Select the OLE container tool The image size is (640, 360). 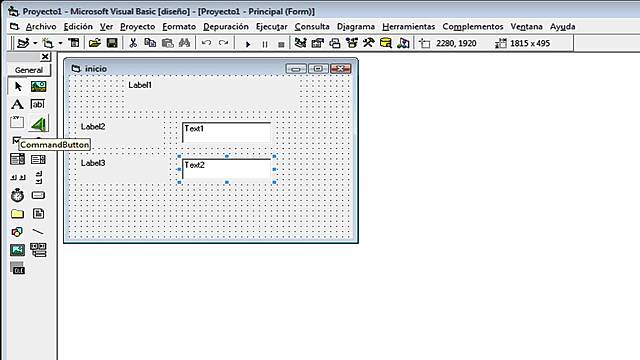(17, 268)
